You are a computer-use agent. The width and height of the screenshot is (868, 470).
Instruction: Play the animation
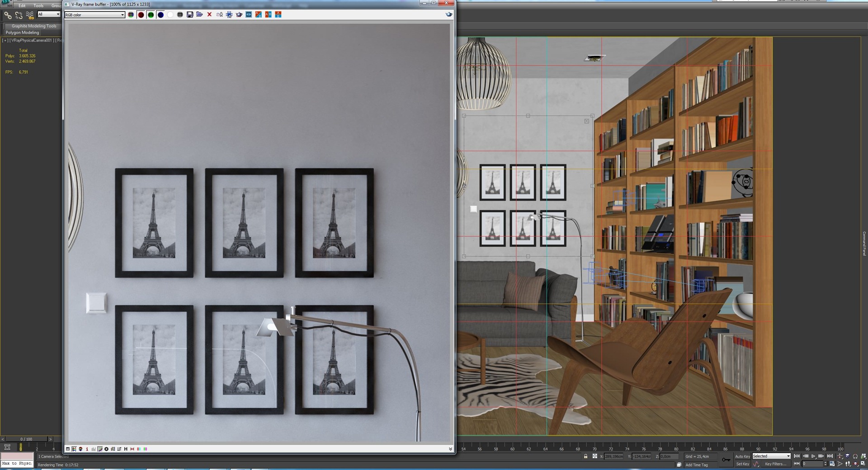coord(813,456)
